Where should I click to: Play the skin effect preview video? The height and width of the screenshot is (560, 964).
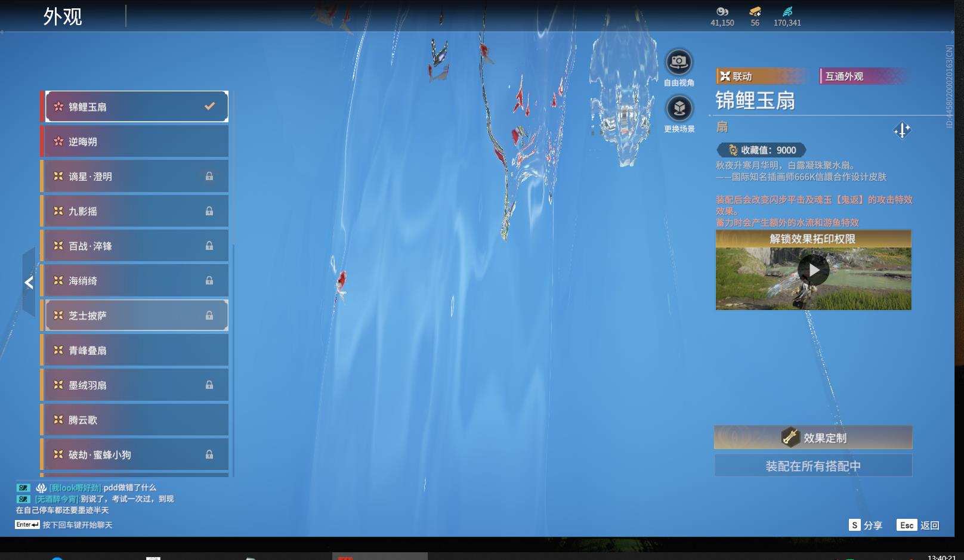pos(814,271)
